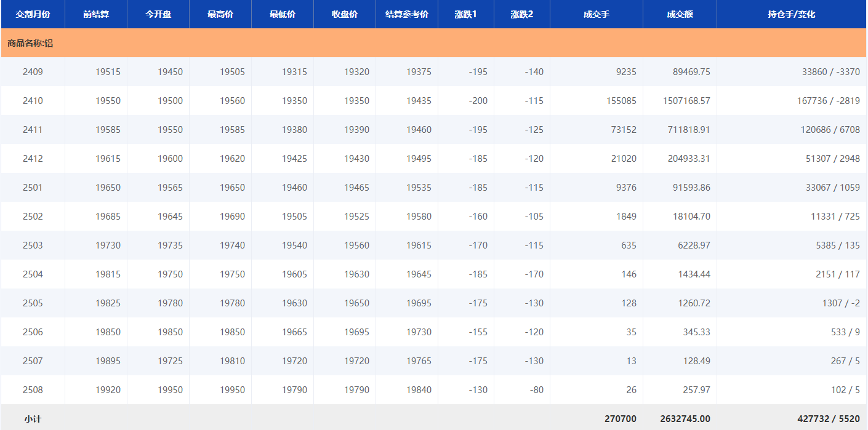Click the 交割月份 column header
The image size is (868, 430).
point(33,14)
